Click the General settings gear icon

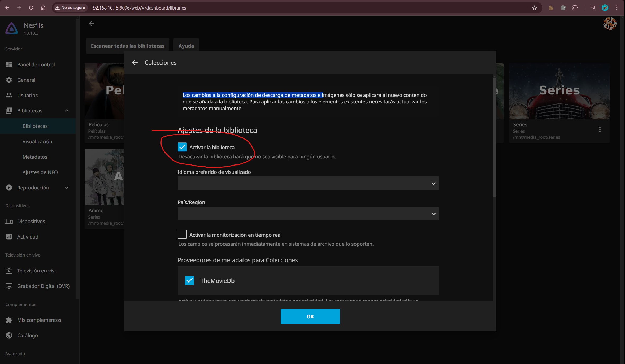click(9, 80)
